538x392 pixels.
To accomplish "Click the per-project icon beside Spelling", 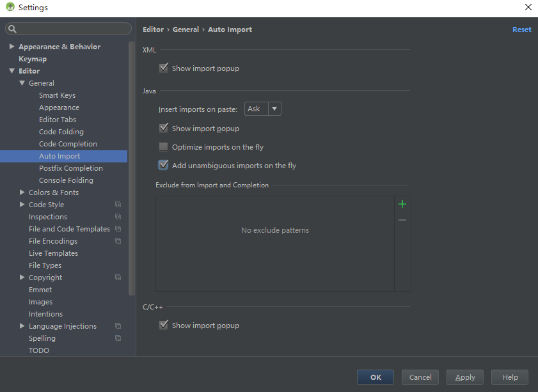I will click(x=118, y=338).
